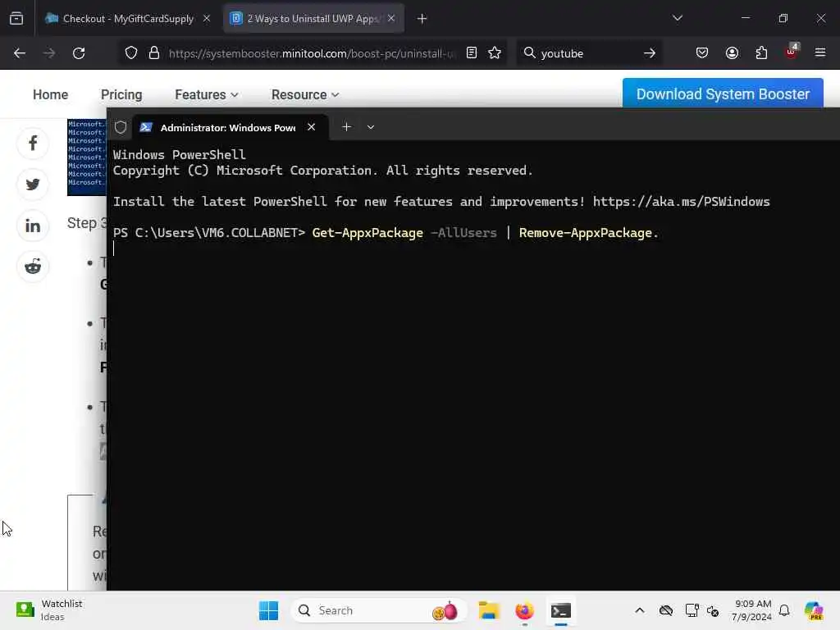Open Firefox tab overview (list recent tabs) icon
Image resolution: width=840 pixels, height=630 pixels.
pos(16,19)
